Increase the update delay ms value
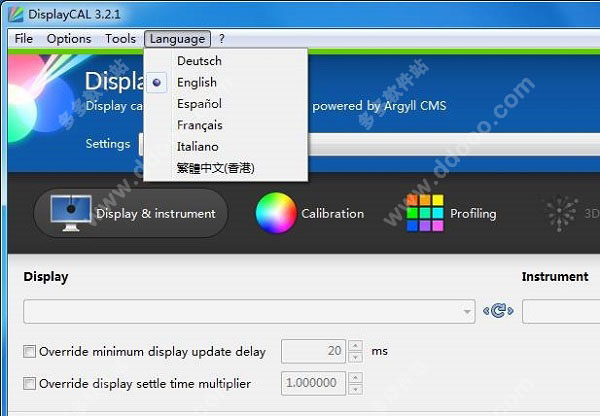Viewport: 600px width, 416px height. [355, 346]
